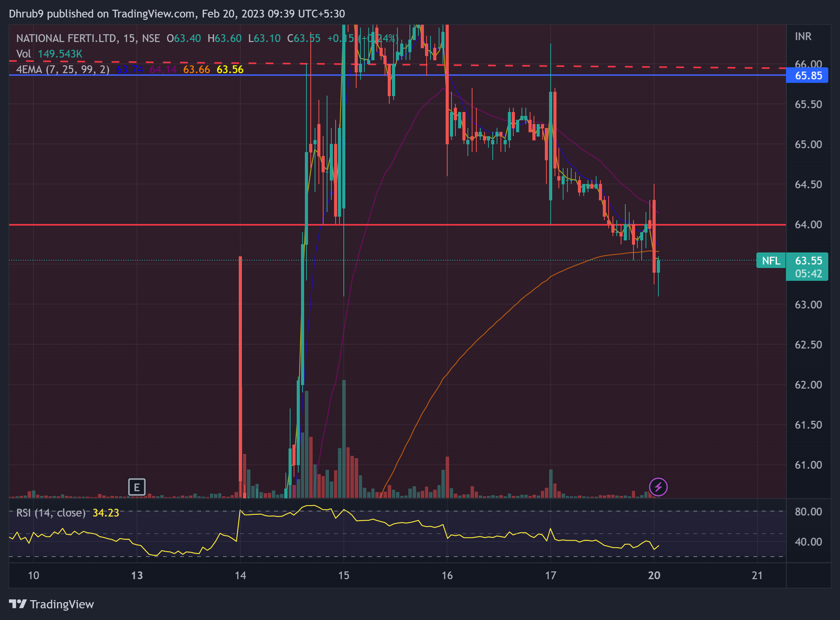Click the date label 14 on time axis

[240, 575]
